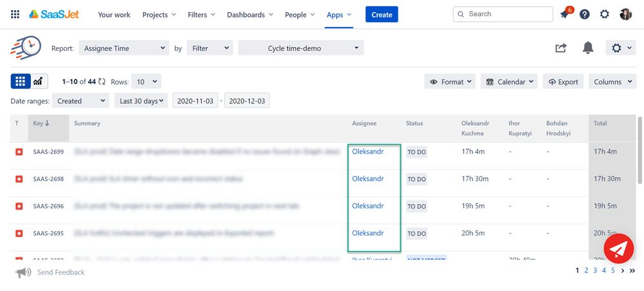
Task: Click the refresh results icon
Action: pyautogui.click(x=102, y=82)
